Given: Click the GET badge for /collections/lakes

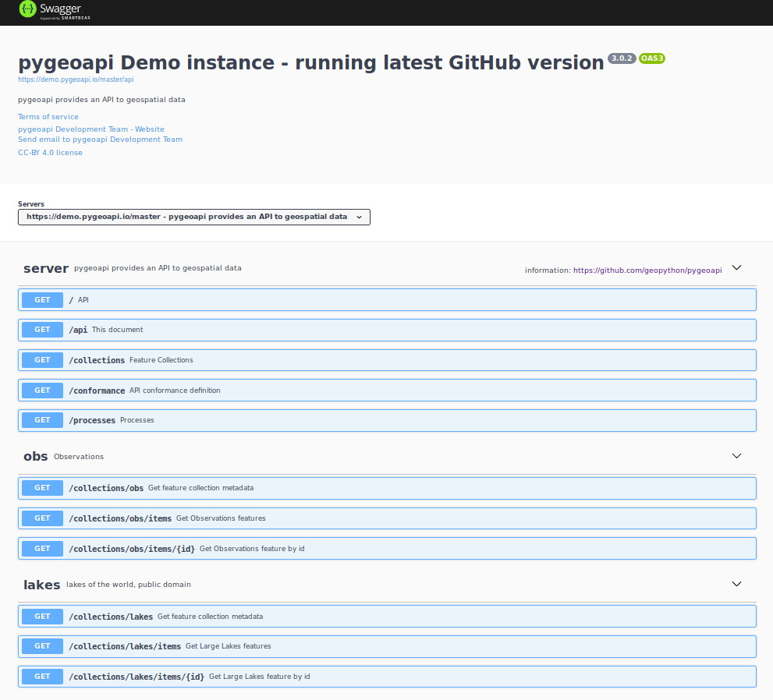Looking at the screenshot, I should point(42,617).
